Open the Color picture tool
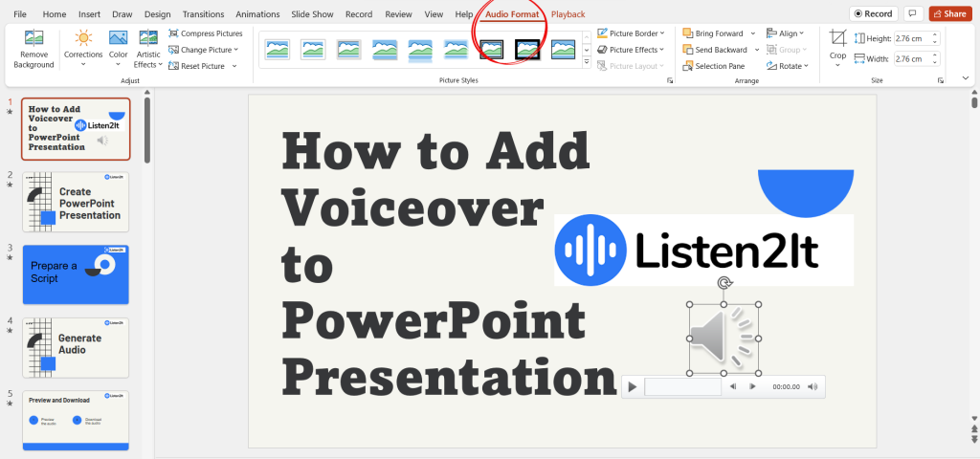Screen dimensions: 980x459 click(x=118, y=38)
